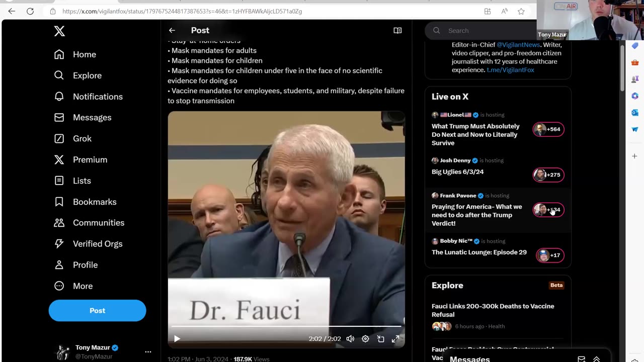Image resolution: width=644 pixels, height=362 pixels.
Task: Open the t.me/VigilantFox link
Action: click(510, 70)
